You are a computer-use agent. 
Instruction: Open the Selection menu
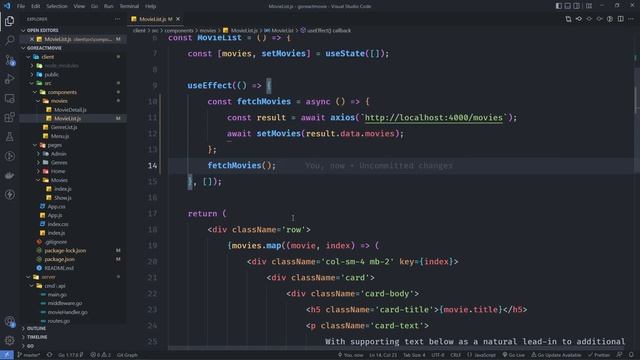(x=56, y=6)
